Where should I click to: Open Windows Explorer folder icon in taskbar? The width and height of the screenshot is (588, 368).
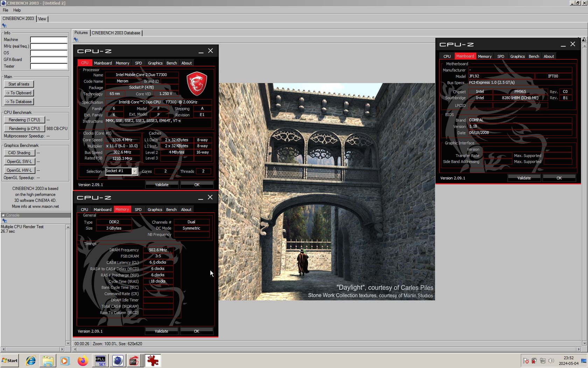click(x=48, y=361)
